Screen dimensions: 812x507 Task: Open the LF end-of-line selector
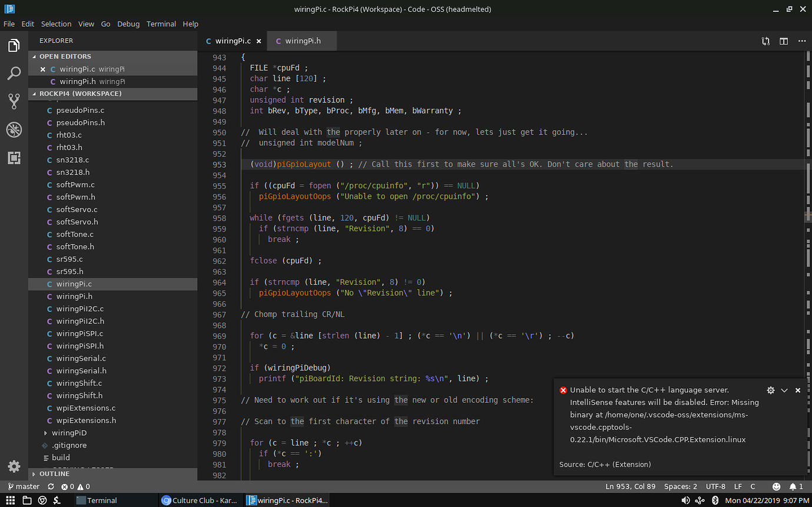click(738, 486)
